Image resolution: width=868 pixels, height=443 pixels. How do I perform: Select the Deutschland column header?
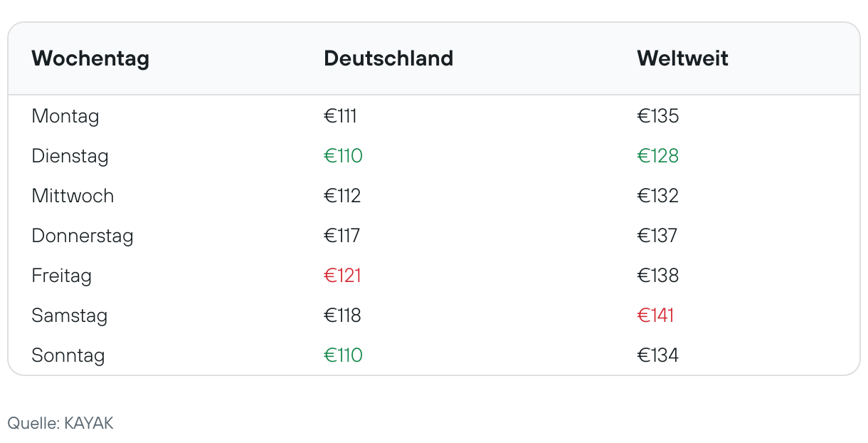[x=388, y=58]
